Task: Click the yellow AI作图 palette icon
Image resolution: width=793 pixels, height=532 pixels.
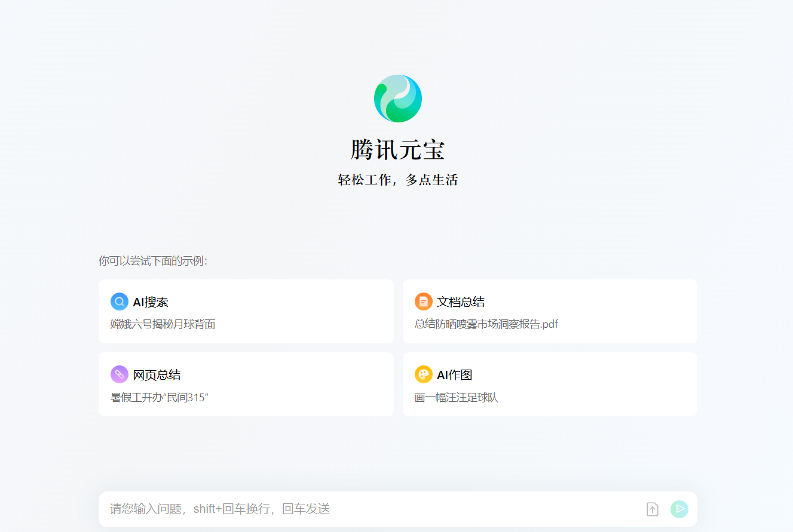Action: [423, 374]
